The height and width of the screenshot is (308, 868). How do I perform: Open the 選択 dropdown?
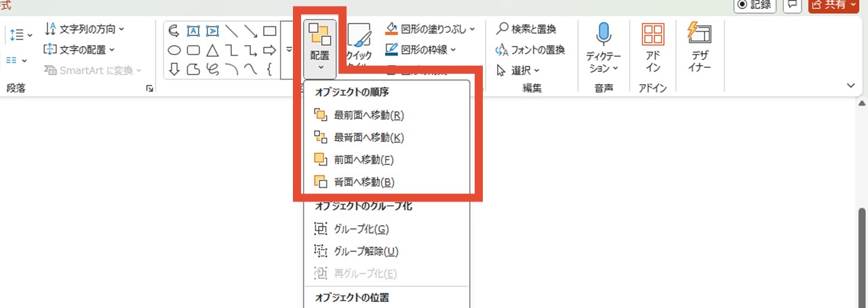pos(518,70)
